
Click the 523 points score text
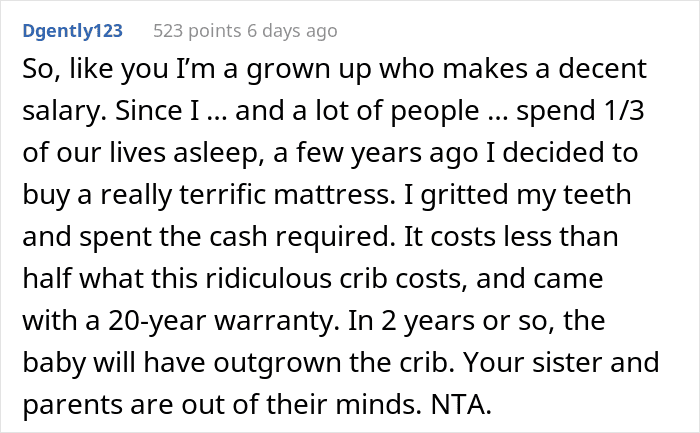pos(197,31)
